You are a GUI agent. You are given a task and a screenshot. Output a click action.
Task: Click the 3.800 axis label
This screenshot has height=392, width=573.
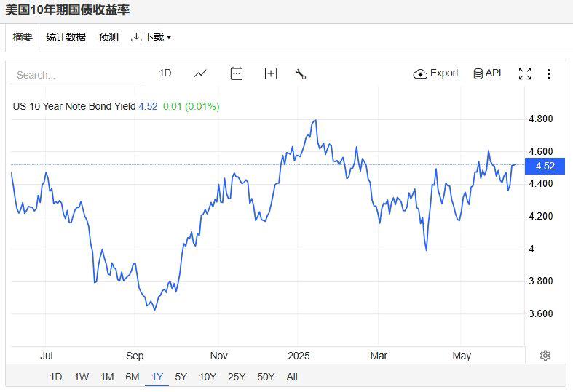click(541, 281)
